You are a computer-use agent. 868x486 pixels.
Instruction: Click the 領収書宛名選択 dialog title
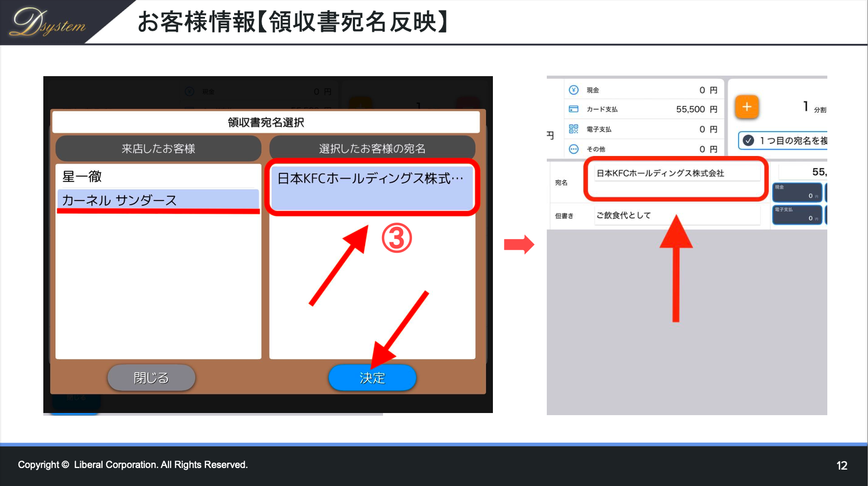coord(266,122)
